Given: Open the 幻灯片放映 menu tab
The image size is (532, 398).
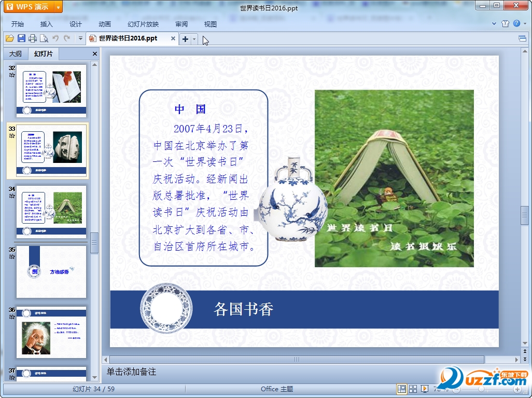Looking at the screenshot, I should pos(143,24).
